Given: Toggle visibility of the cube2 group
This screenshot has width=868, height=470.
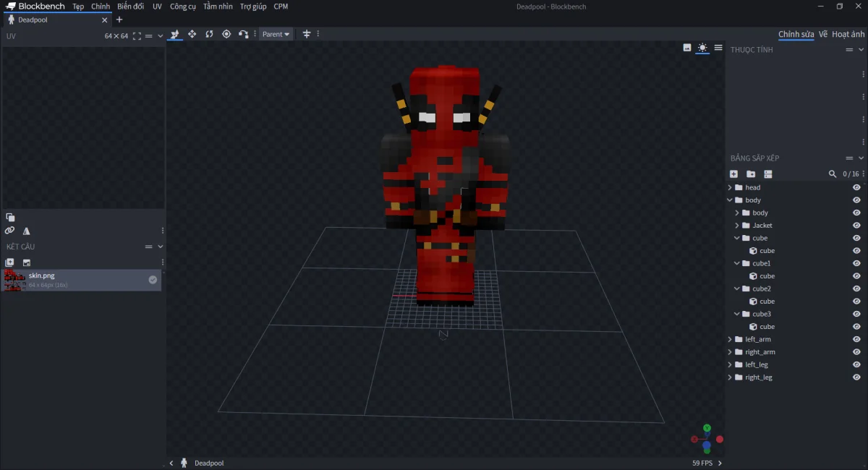Looking at the screenshot, I should coord(856,289).
